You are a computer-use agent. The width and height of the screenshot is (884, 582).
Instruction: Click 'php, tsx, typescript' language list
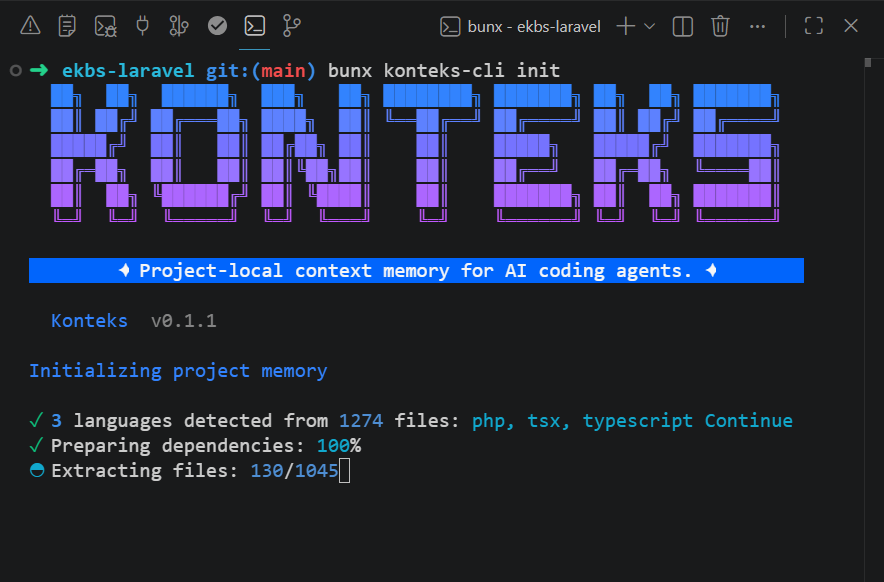coord(582,421)
